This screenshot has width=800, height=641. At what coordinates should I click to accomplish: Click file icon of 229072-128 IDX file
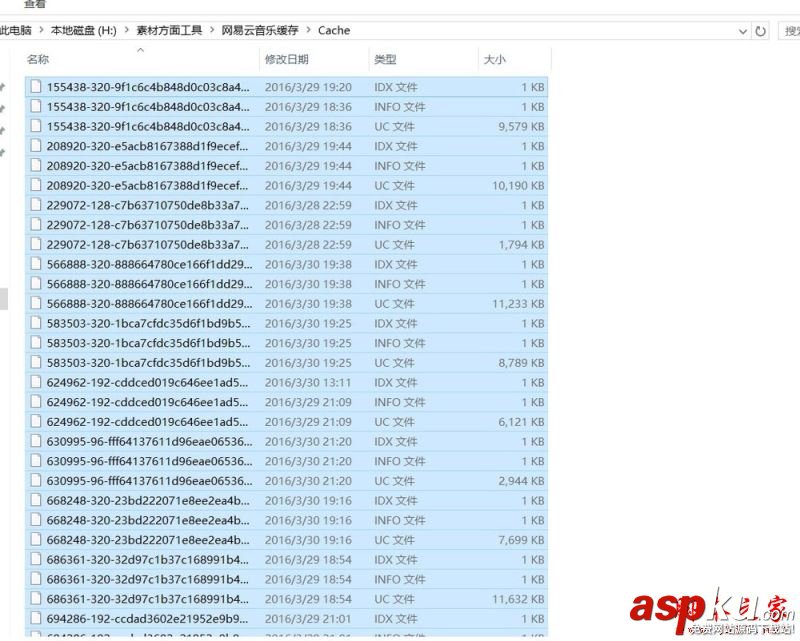(x=36, y=205)
